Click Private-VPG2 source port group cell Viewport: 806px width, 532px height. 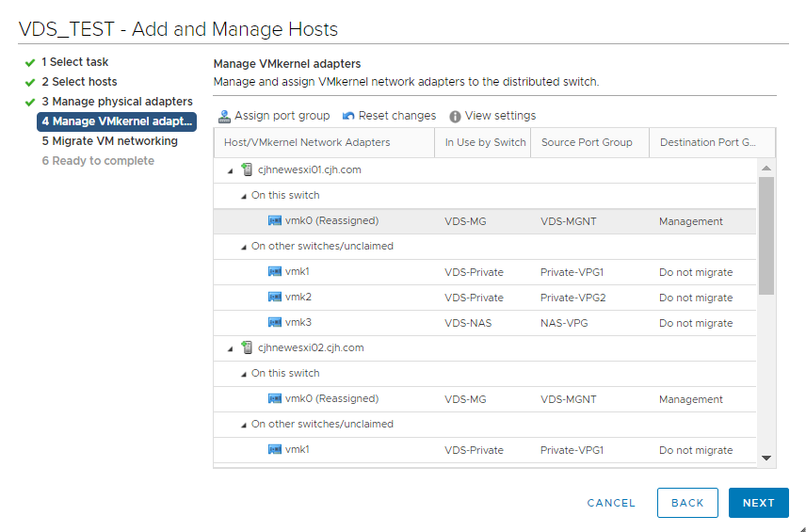click(573, 298)
